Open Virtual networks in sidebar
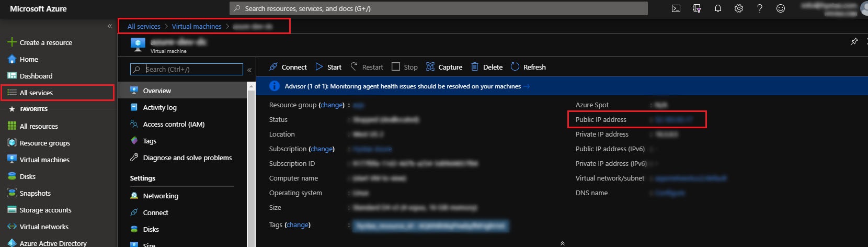Image resolution: width=868 pixels, height=247 pixels. [38, 227]
